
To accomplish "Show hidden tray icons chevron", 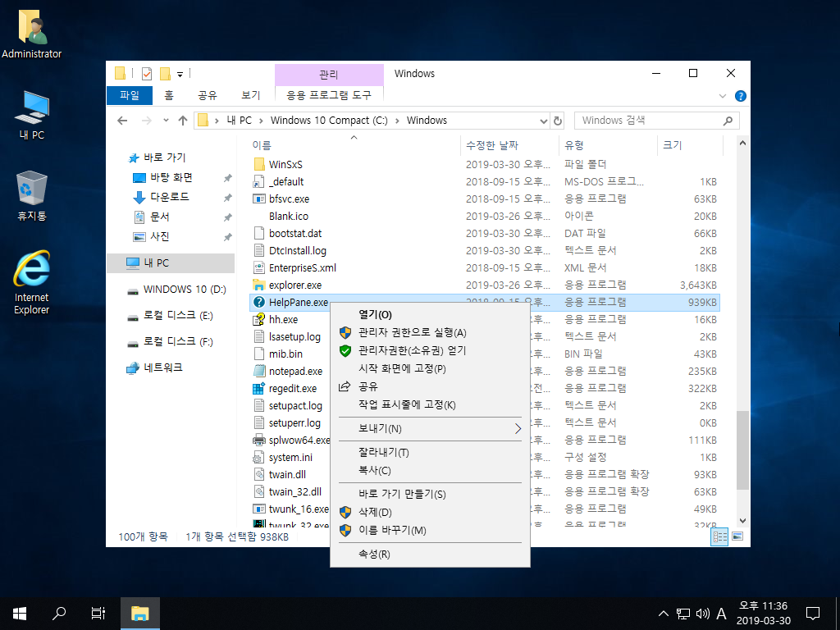I will (x=663, y=614).
